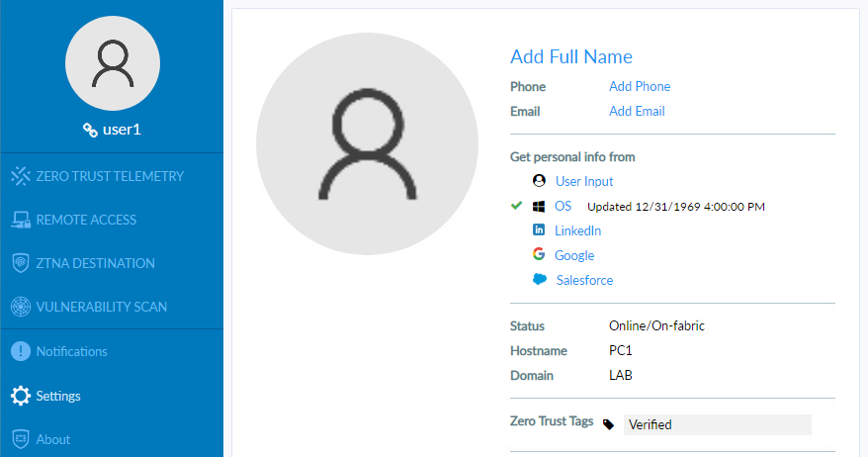Get personal info from LinkedIn

(x=578, y=230)
